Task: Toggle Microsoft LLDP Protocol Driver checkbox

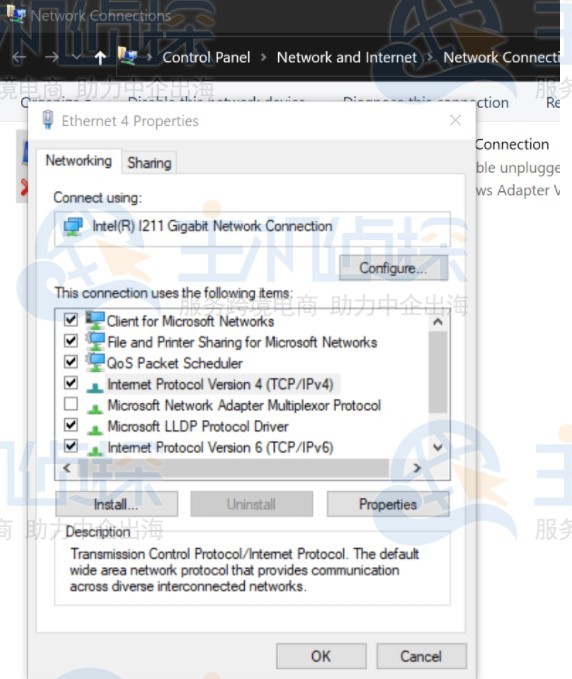Action: (71, 425)
